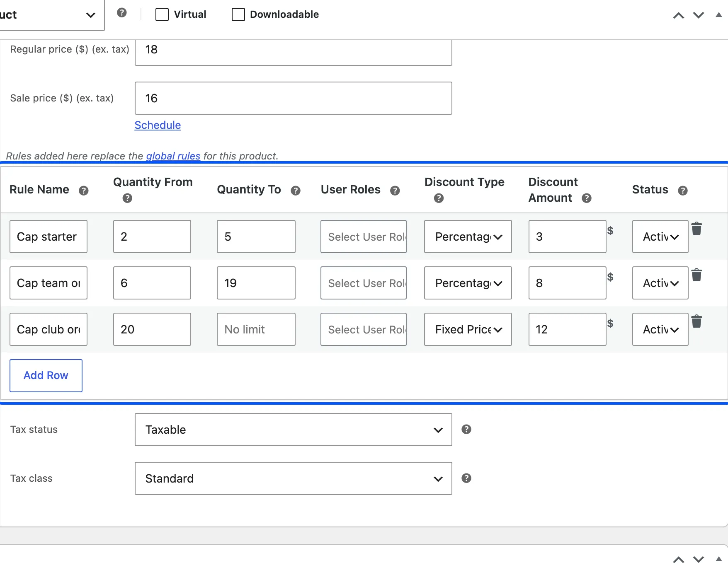
Task: Open Fixed Price dropdown for Cap club
Action: (468, 329)
